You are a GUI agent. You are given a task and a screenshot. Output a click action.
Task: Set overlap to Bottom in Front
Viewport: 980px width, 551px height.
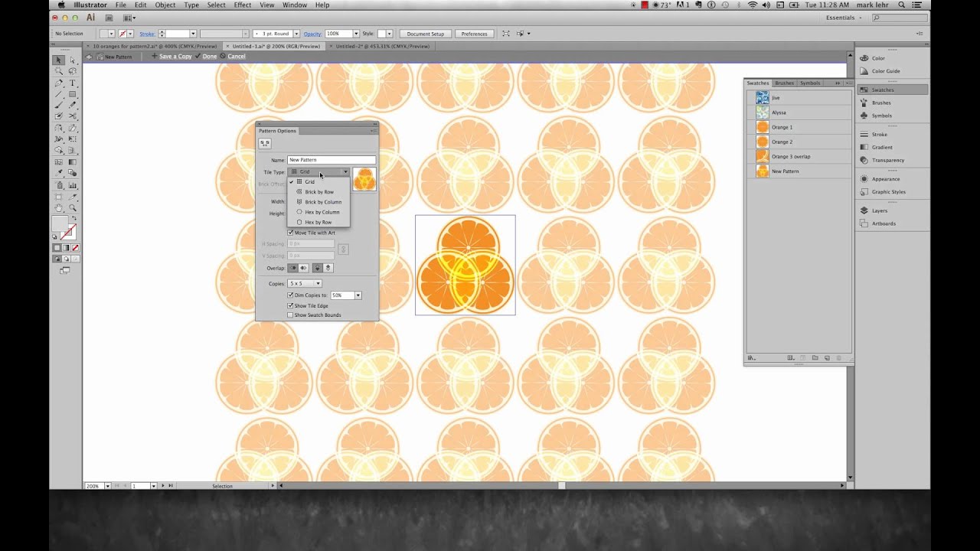pos(328,268)
